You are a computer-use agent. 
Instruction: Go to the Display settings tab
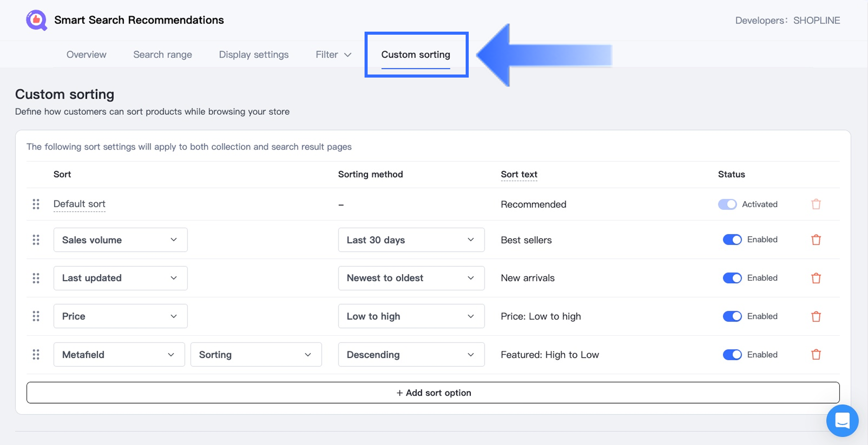(254, 55)
